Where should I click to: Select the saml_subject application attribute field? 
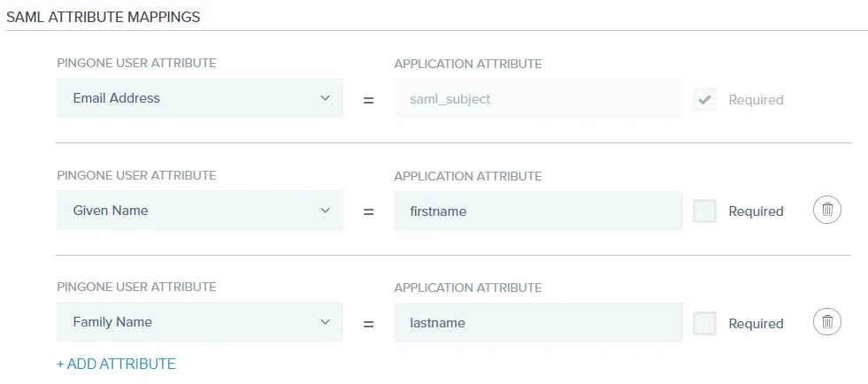(x=538, y=99)
